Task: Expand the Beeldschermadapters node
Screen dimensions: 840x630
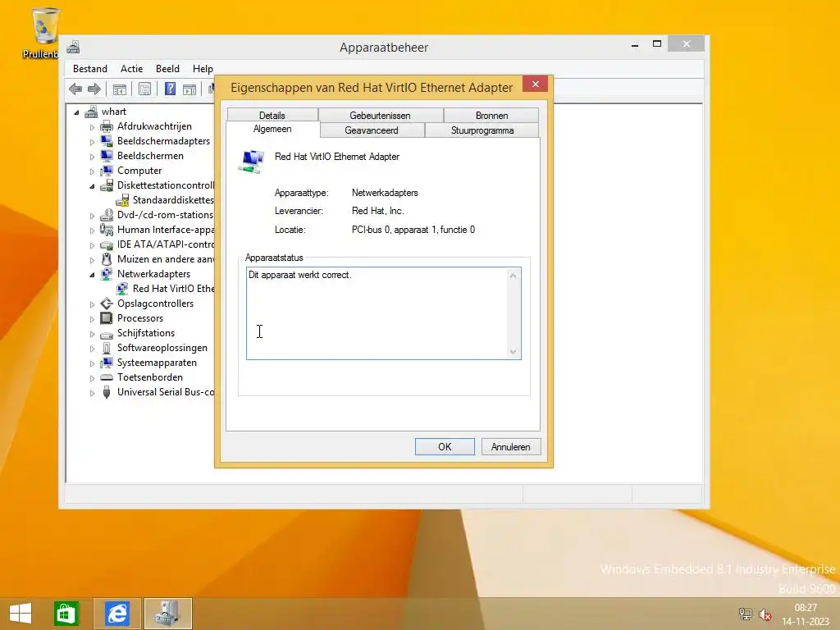Action: click(x=92, y=142)
